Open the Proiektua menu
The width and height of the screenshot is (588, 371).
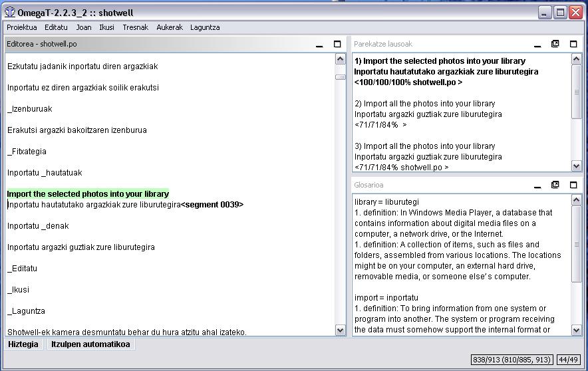[x=22, y=27]
